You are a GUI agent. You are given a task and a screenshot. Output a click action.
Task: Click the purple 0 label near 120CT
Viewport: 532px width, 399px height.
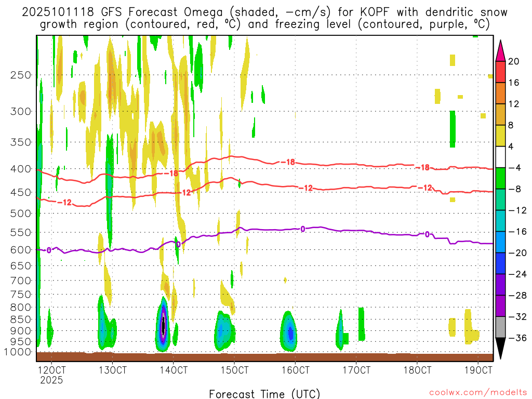tap(49, 250)
